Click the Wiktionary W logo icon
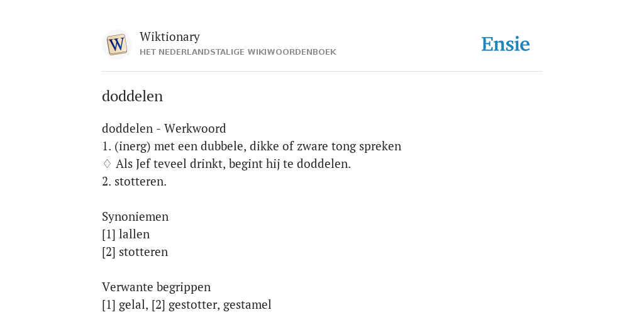644x322 pixels. [x=116, y=45]
